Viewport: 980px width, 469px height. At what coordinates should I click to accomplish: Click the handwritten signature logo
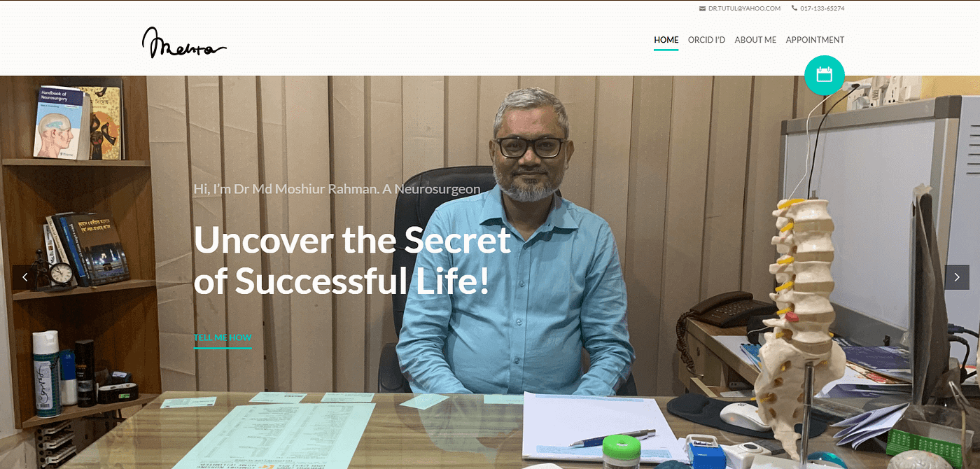184,43
